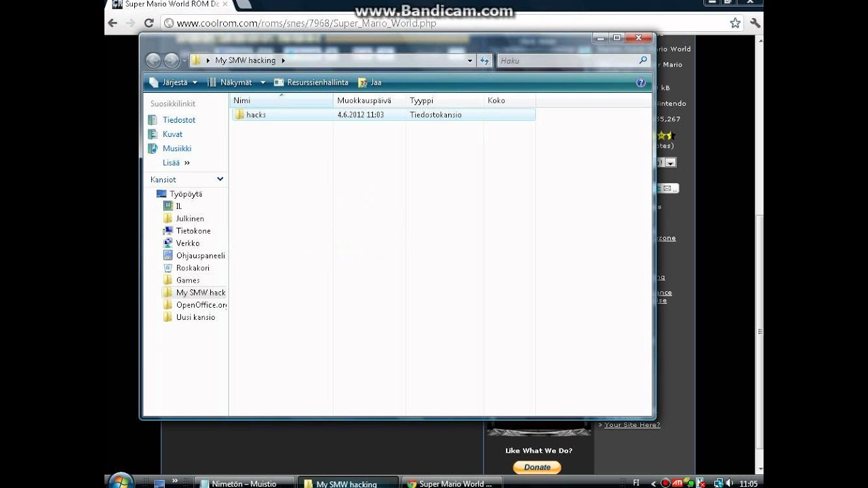Go forward in the Explorer window
The width and height of the screenshot is (868, 488).
tap(172, 60)
